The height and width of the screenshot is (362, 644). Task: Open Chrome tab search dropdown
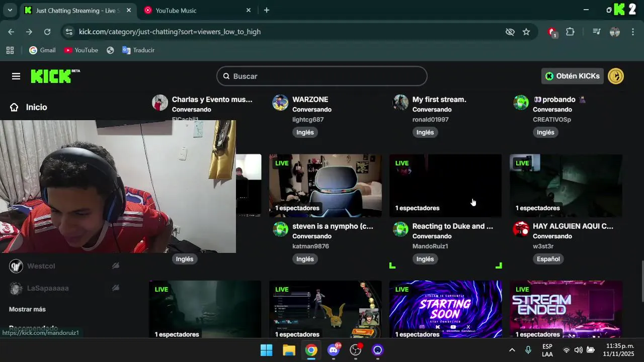(10, 10)
